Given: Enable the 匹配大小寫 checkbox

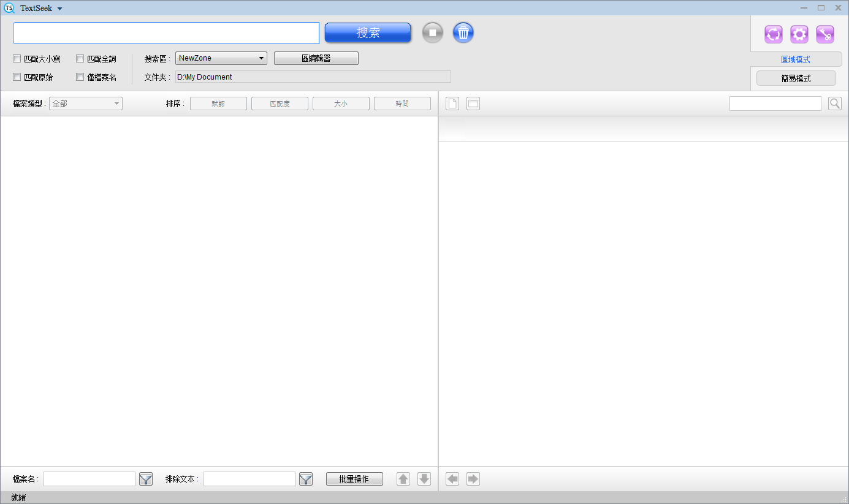Looking at the screenshot, I should pos(17,59).
